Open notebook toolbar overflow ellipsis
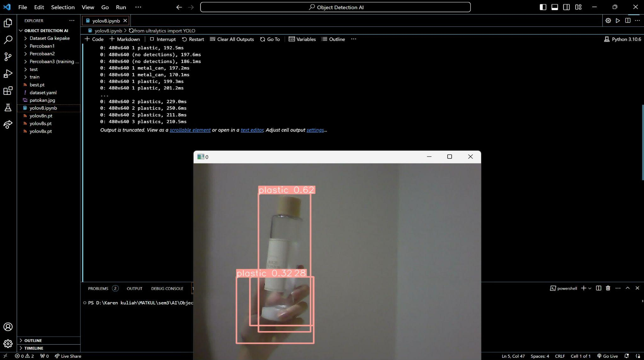Image resolution: width=644 pixels, height=360 pixels. tap(353, 39)
